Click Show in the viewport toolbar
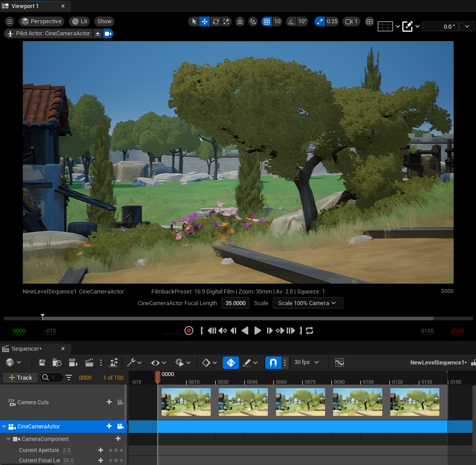Screen dimensions: 476x465 tap(104, 21)
